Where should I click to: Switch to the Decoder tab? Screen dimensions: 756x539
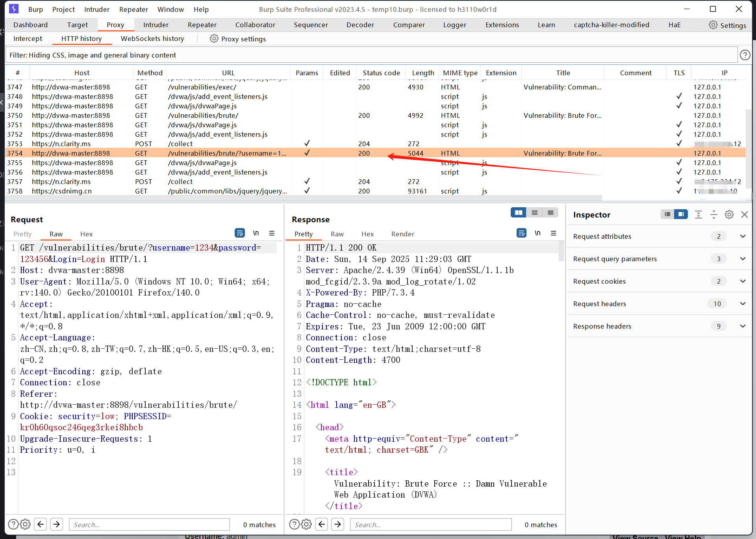[x=360, y=25]
